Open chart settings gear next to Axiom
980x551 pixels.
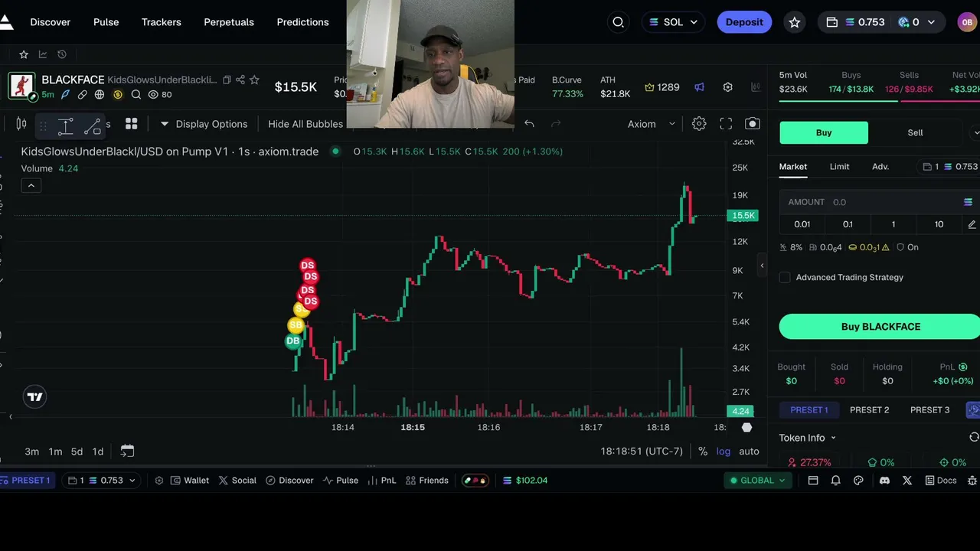(699, 124)
